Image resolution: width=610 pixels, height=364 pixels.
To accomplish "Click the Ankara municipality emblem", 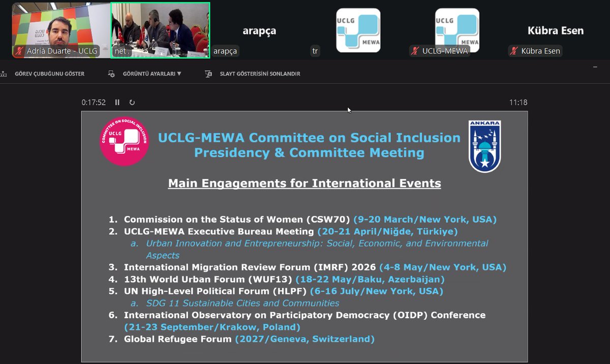I will [x=484, y=146].
